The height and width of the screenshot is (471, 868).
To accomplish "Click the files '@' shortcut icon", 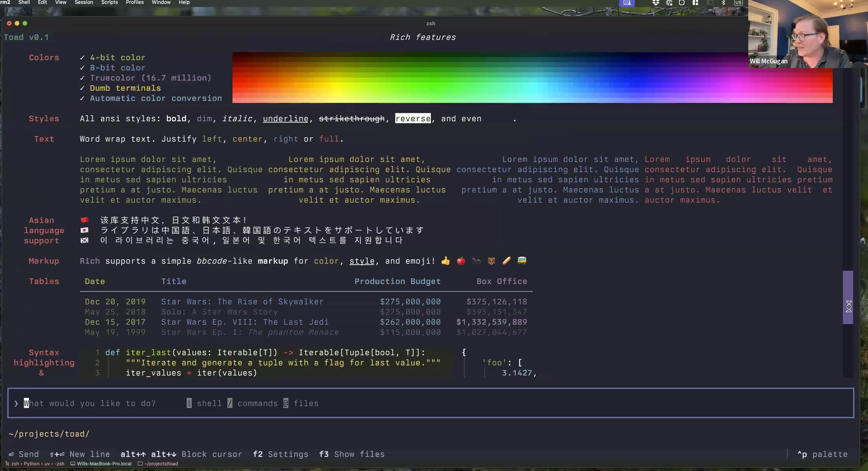I will (x=286, y=403).
